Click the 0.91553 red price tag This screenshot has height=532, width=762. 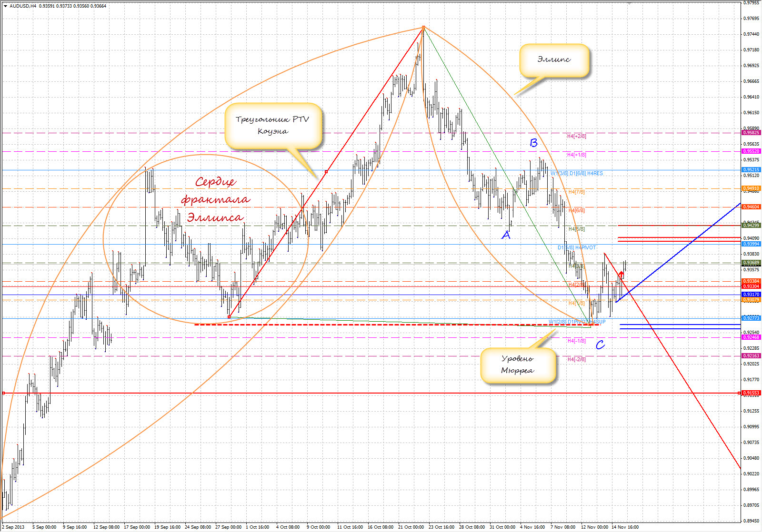[x=751, y=393]
